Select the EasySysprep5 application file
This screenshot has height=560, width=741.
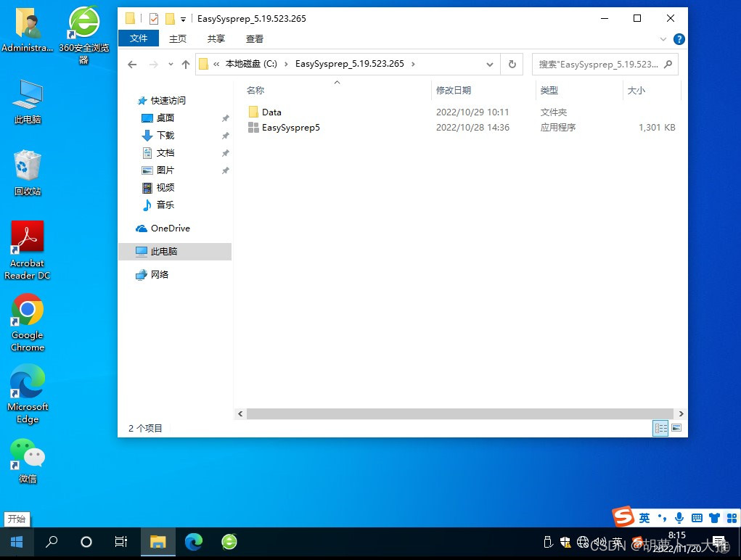coord(290,128)
